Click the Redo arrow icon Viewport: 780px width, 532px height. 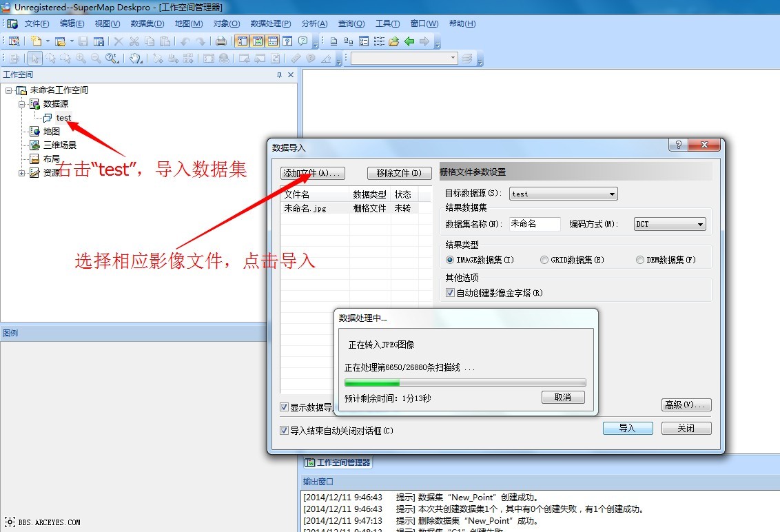point(200,41)
